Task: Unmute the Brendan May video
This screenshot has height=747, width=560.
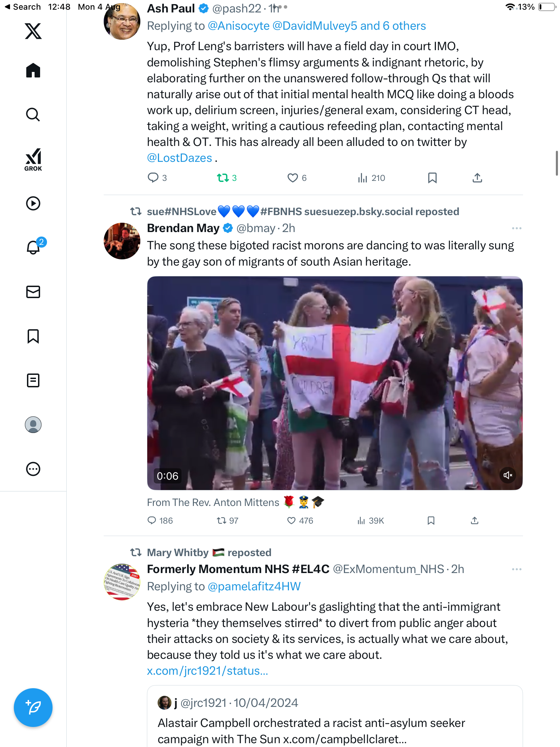Action: tap(508, 475)
